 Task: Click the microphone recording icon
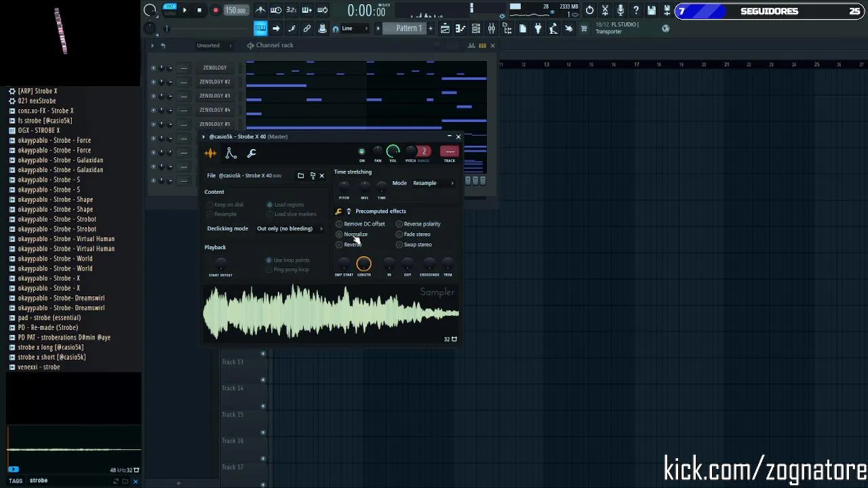pos(620,10)
